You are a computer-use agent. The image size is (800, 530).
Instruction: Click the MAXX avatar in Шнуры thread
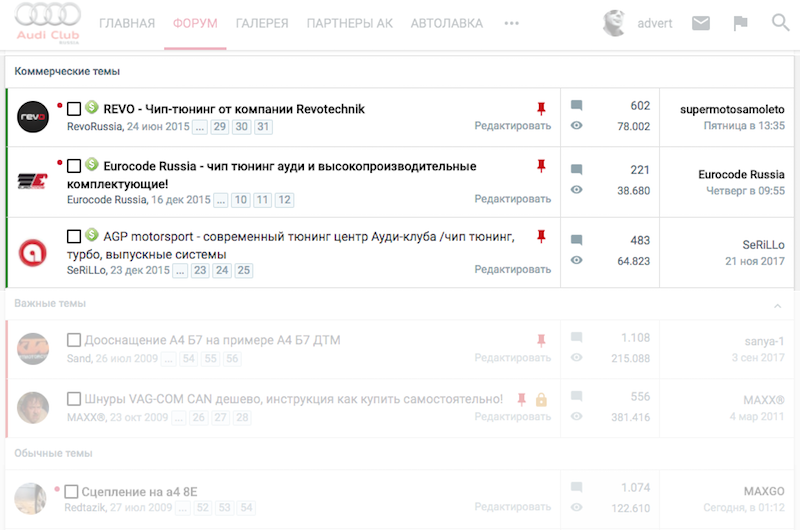pos(33,408)
